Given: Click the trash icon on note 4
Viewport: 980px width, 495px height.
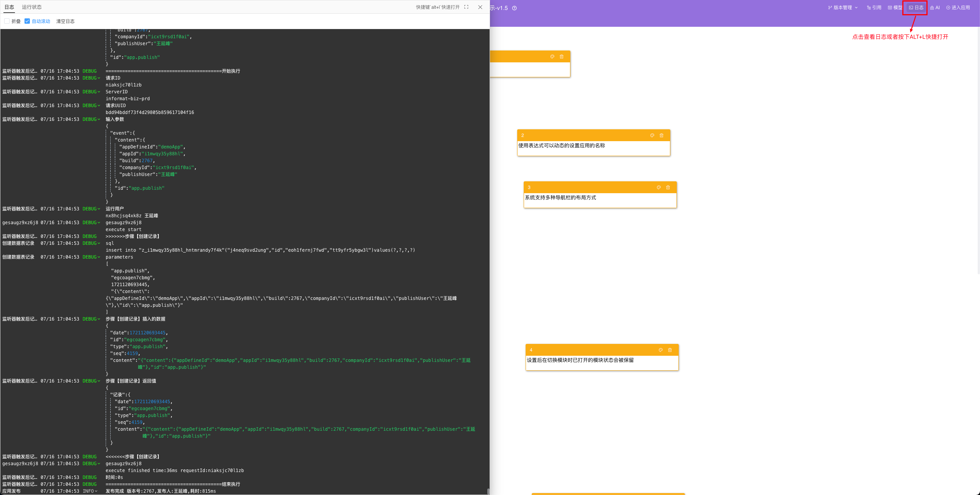Looking at the screenshot, I should [670, 350].
